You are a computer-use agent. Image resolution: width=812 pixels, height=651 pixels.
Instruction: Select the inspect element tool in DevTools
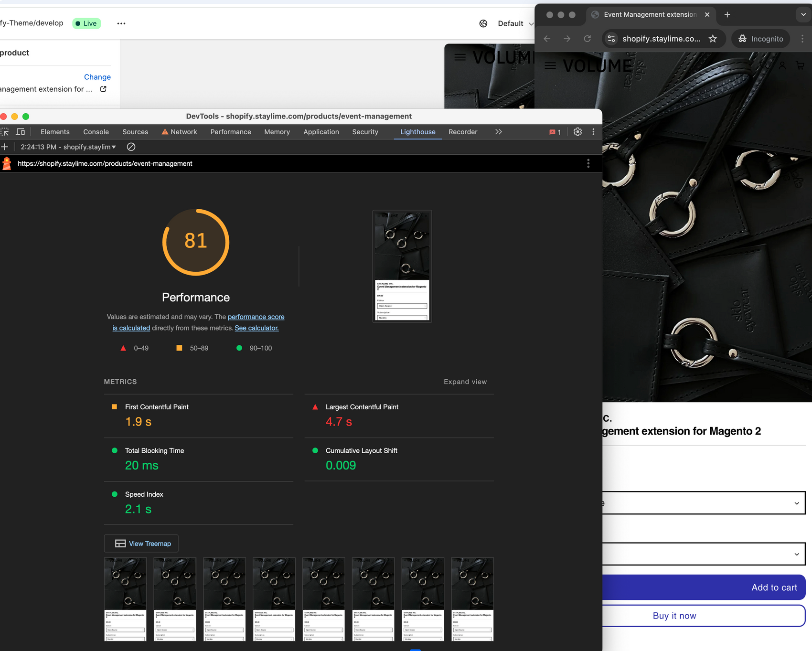pyautogui.click(x=5, y=132)
